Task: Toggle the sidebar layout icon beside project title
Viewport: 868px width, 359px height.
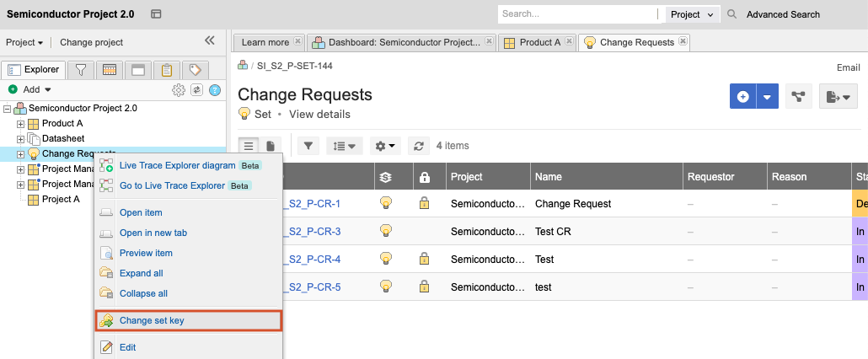Action: (x=156, y=14)
